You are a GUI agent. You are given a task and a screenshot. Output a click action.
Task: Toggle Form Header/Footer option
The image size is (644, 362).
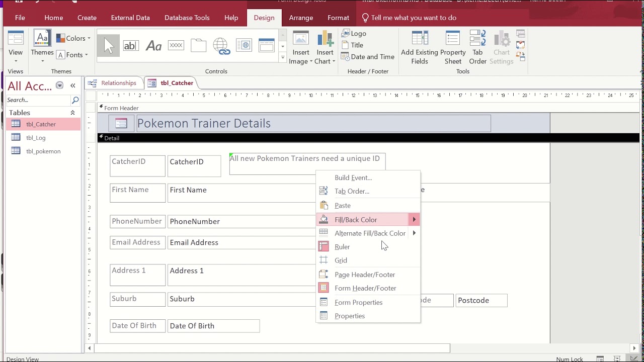368,288
